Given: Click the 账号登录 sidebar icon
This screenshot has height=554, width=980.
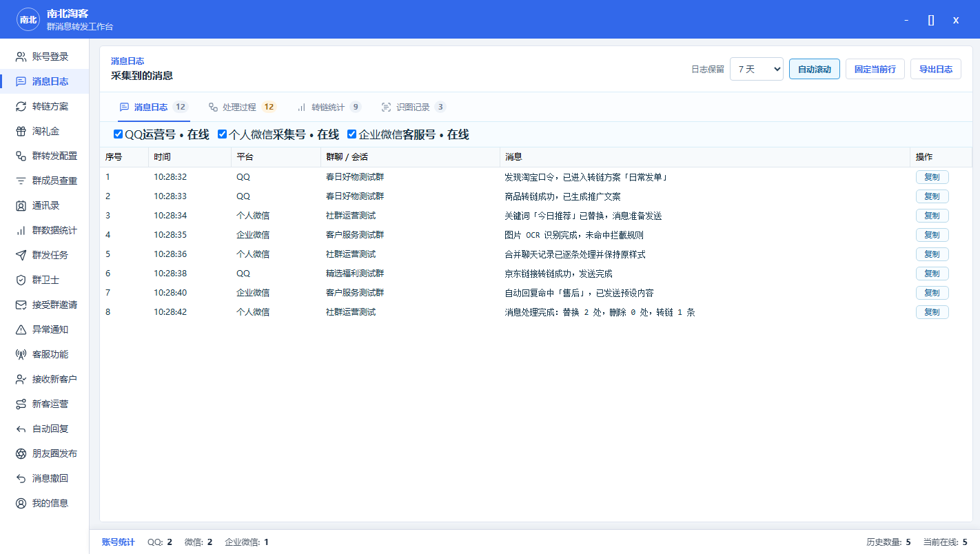Looking at the screenshot, I should [21, 57].
